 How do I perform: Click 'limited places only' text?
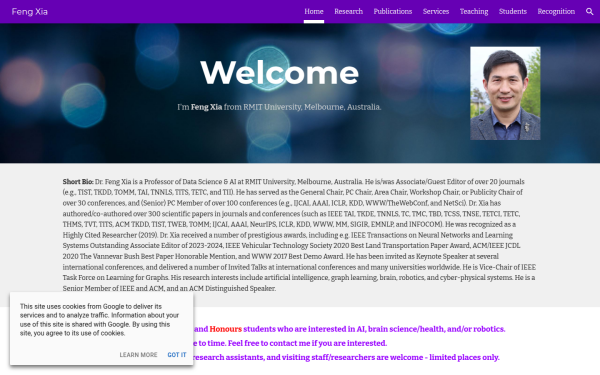pos(464,357)
